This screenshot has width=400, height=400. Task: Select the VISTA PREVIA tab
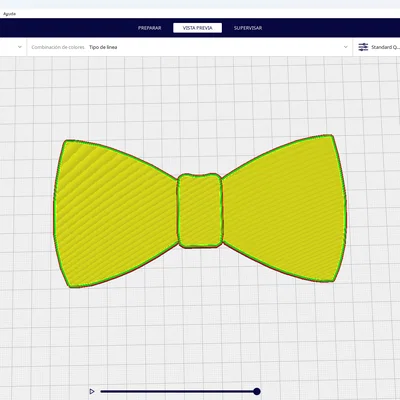[197, 28]
